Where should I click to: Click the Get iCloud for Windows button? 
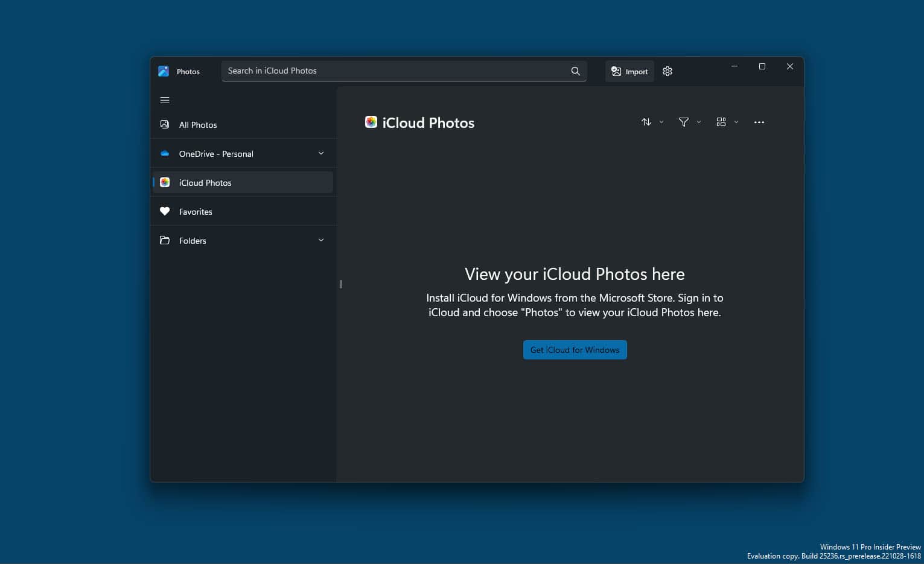pyautogui.click(x=575, y=350)
